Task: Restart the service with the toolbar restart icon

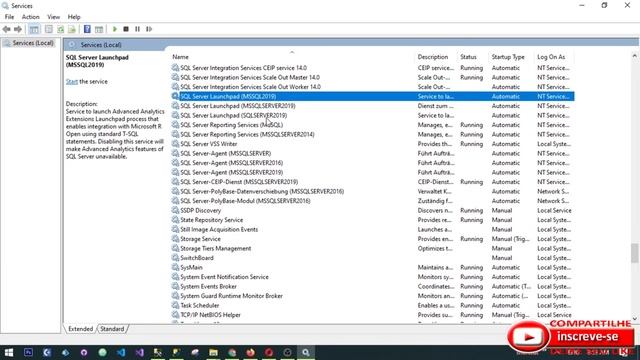Action: 149,29
